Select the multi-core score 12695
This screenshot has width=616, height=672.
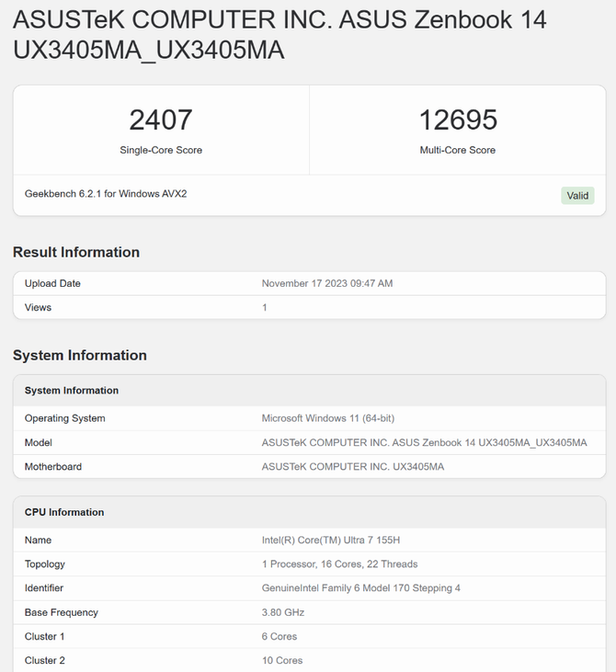[458, 120]
